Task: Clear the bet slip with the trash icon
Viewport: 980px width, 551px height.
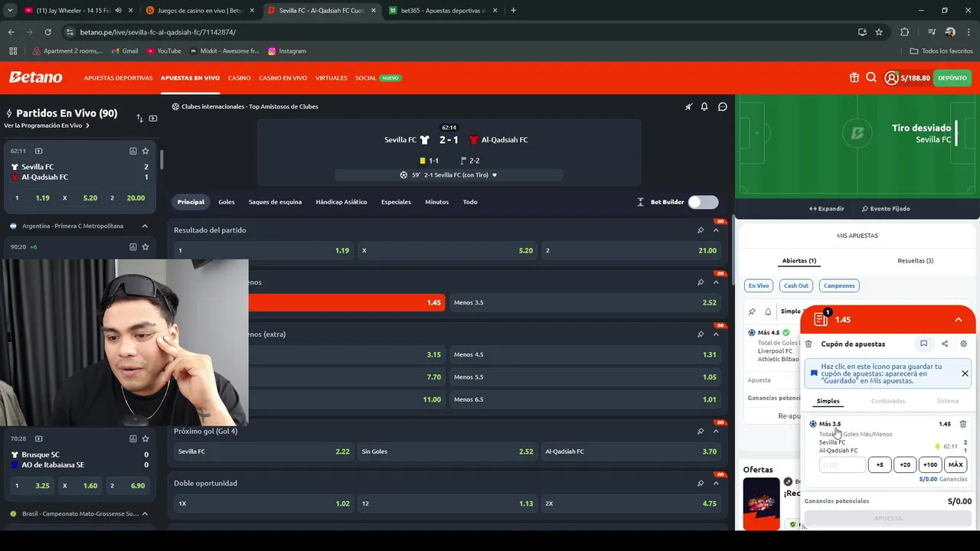Action: 808,344
